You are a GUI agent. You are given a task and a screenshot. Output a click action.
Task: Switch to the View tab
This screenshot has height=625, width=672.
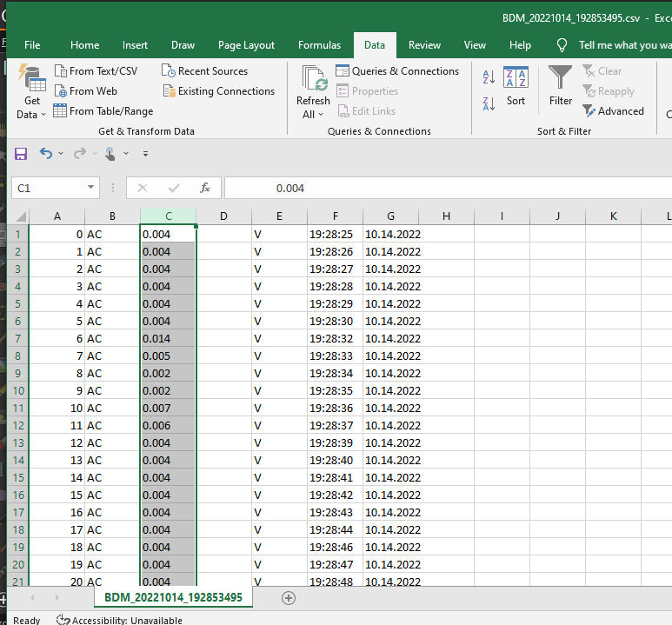[x=475, y=45]
